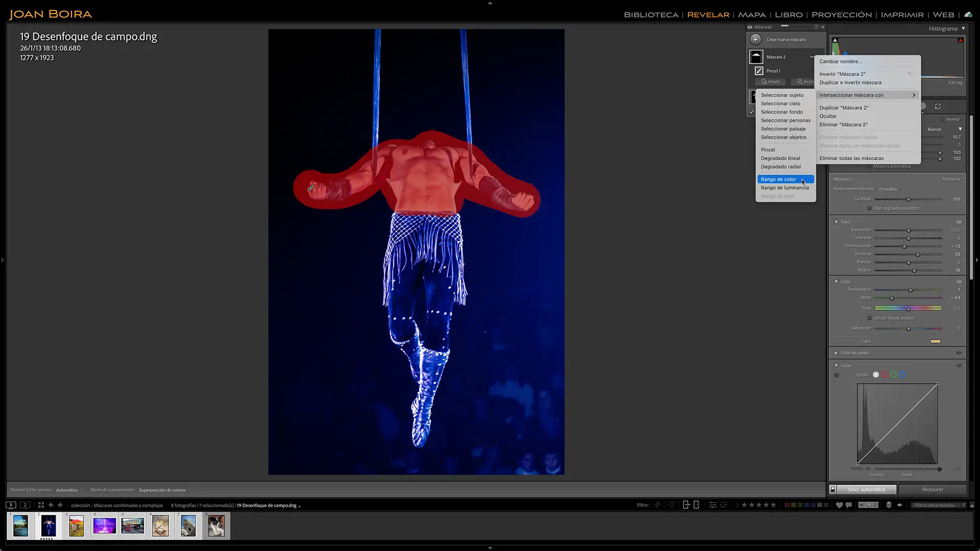Toggle the Máscaras panel eye visibility
The image size is (980, 551).
click(x=750, y=27)
